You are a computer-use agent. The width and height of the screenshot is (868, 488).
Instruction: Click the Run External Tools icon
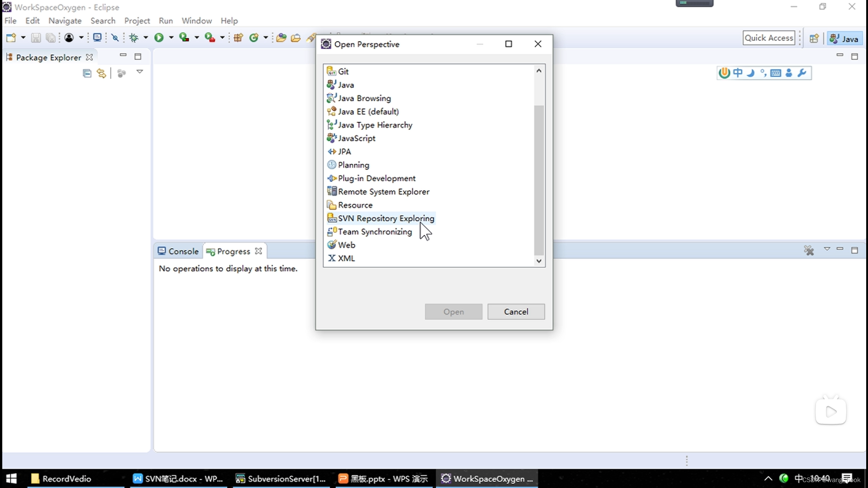pyautogui.click(x=210, y=38)
